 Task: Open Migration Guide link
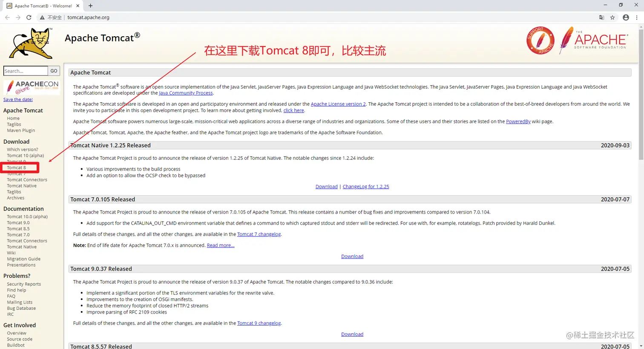click(24, 259)
